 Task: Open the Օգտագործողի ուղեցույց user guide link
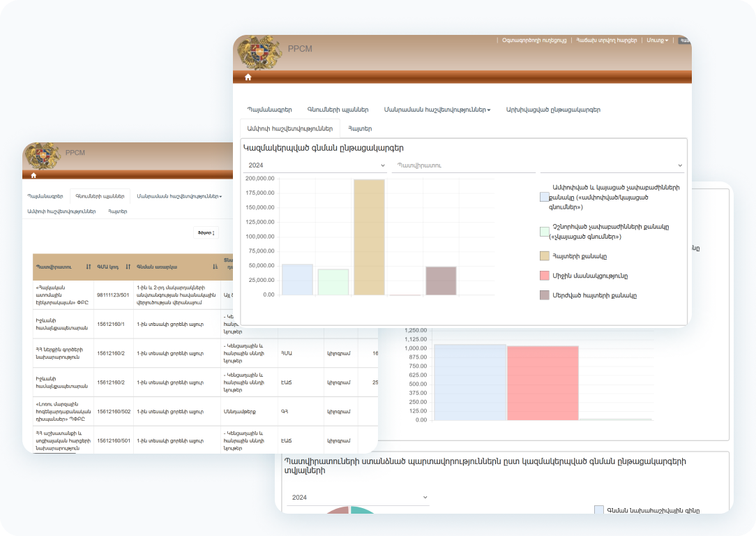534,40
